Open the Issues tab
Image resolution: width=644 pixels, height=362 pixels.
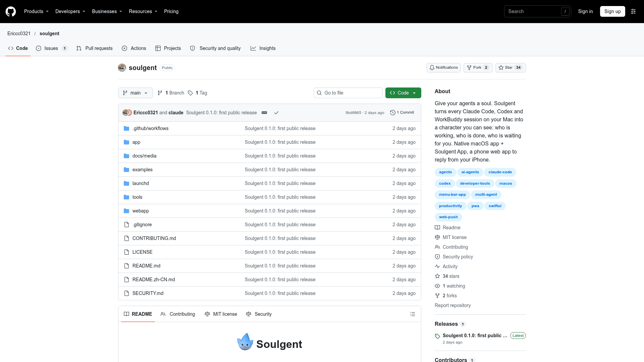tap(52, 48)
